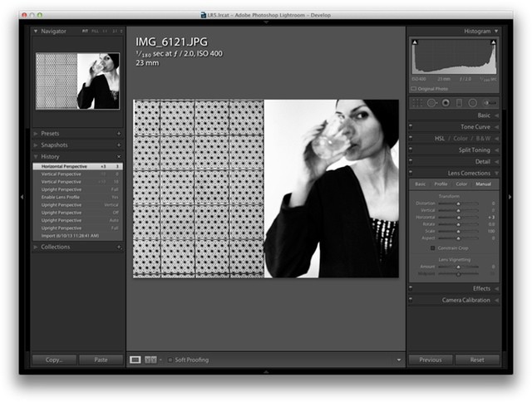Clear History with the X icon
Viewport: 532px width, 402px height.
119,156
